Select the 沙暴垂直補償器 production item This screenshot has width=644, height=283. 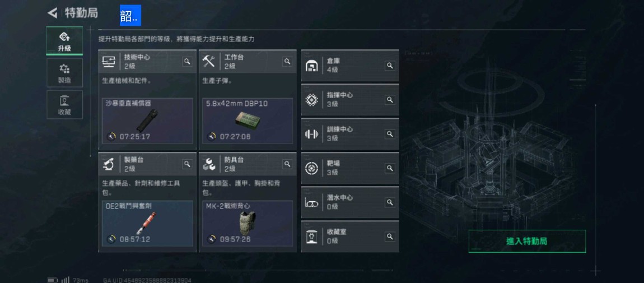coord(147,120)
